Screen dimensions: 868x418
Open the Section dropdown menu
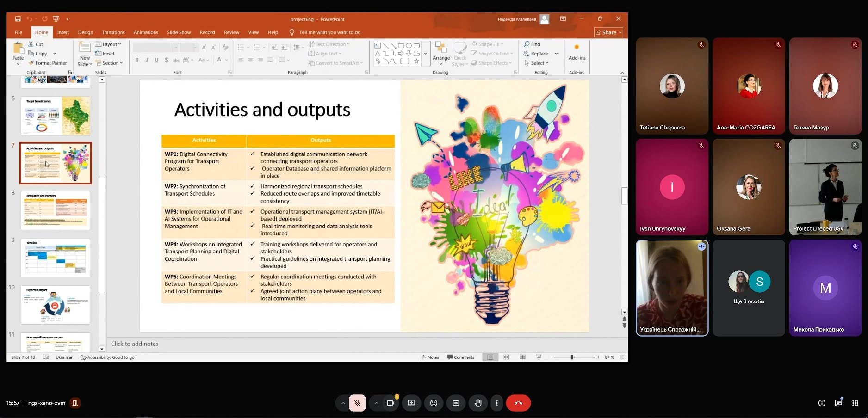pos(109,63)
